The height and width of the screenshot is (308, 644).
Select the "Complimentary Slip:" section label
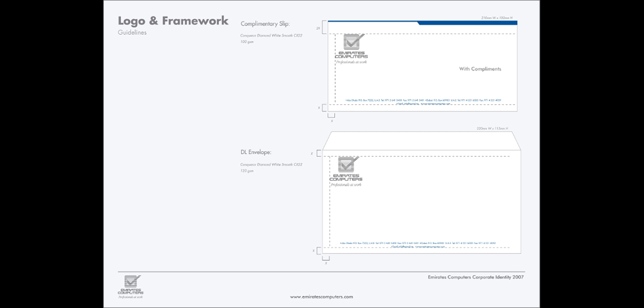click(x=265, y=24)
